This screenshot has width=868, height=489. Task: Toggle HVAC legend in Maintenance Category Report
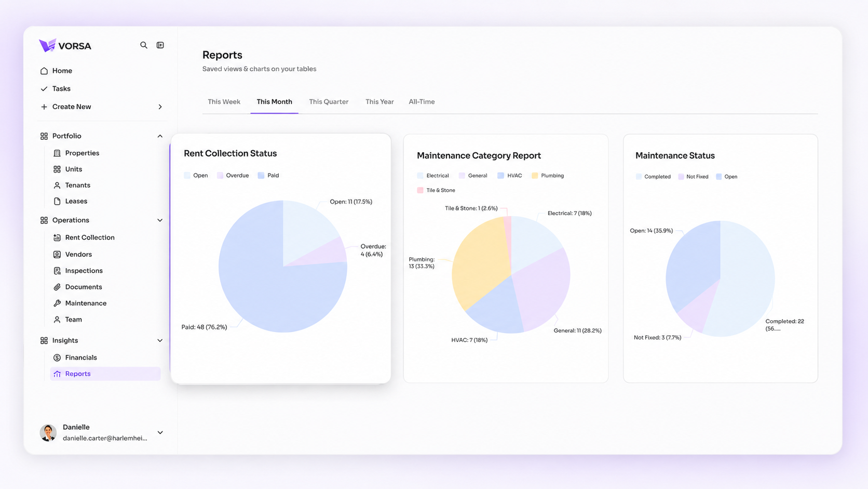(510, 176)
